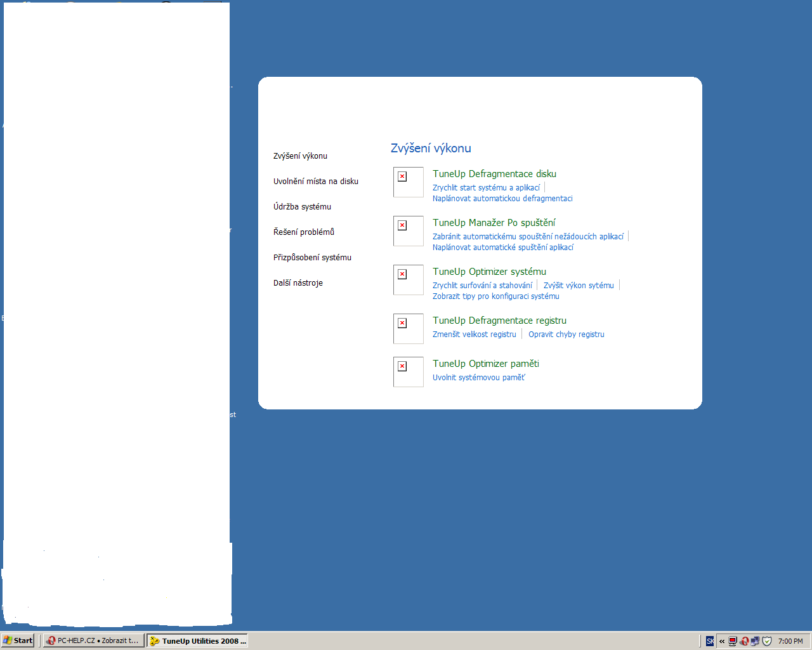Viewport: 812px width, 650px height.
Task: Click the 7:00 PM taskbar clock
Action: [790, 641]
